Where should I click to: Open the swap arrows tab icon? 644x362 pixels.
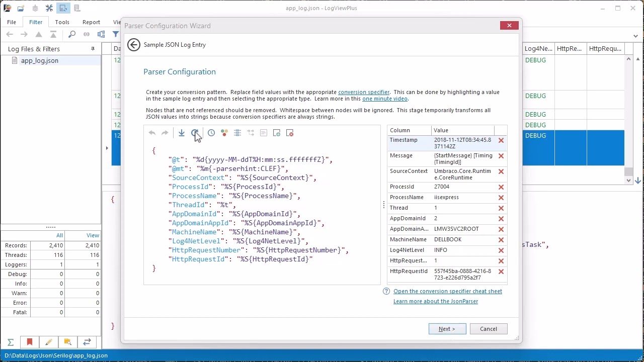point(87,342)
